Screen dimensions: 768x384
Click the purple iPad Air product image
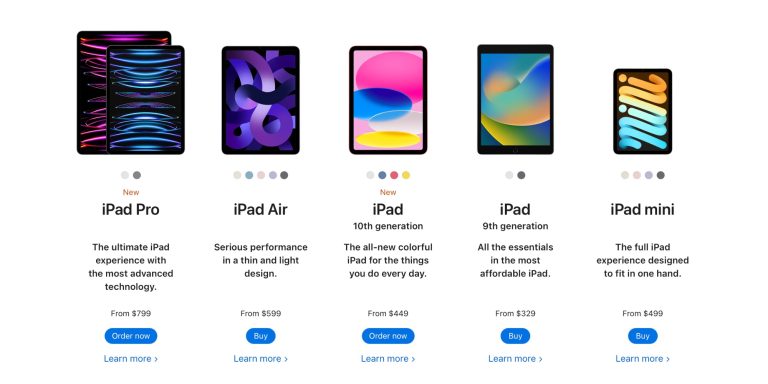pyautogui.click(x=261, y=100)
